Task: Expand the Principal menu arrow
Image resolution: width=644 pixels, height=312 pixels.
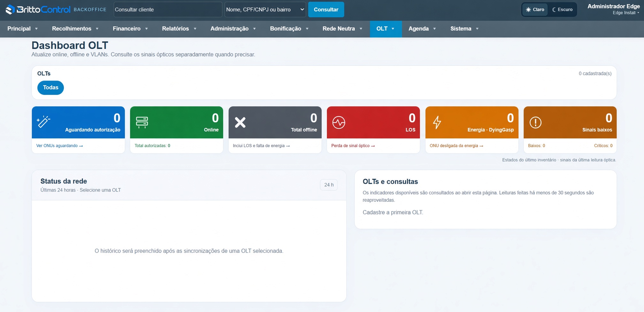Action: coord(36,29)
